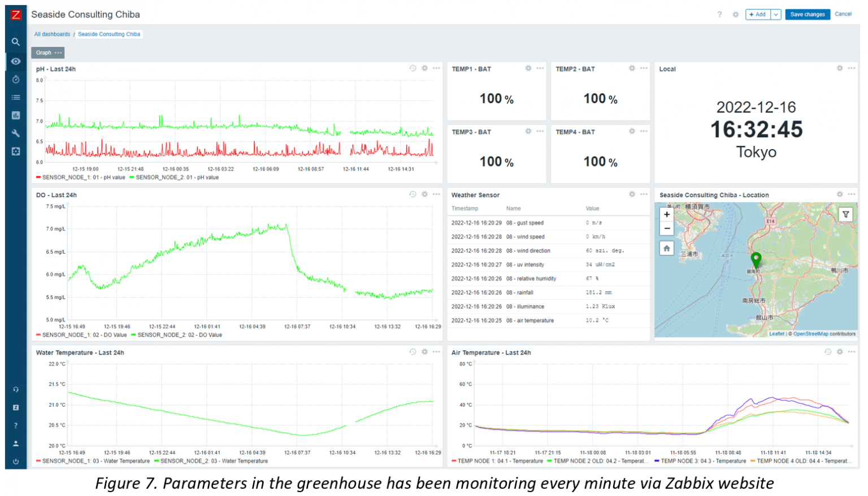Open dashboard settings gear in header
This screenshot has height=496, width=868.
coord(735,15)
